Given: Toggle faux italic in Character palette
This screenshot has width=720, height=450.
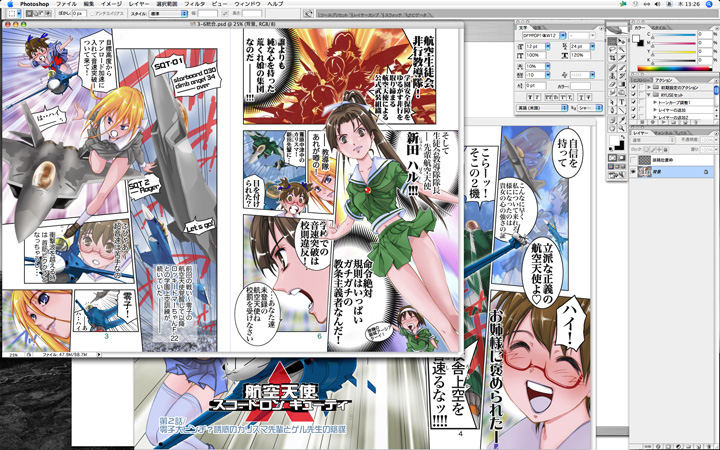Looking at the screenshot, I should click(537, 97).
